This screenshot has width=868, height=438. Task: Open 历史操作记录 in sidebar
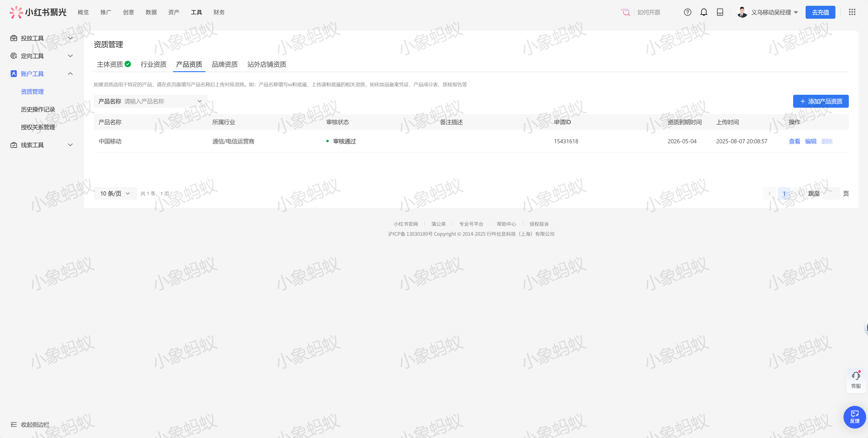click(38, 110)
